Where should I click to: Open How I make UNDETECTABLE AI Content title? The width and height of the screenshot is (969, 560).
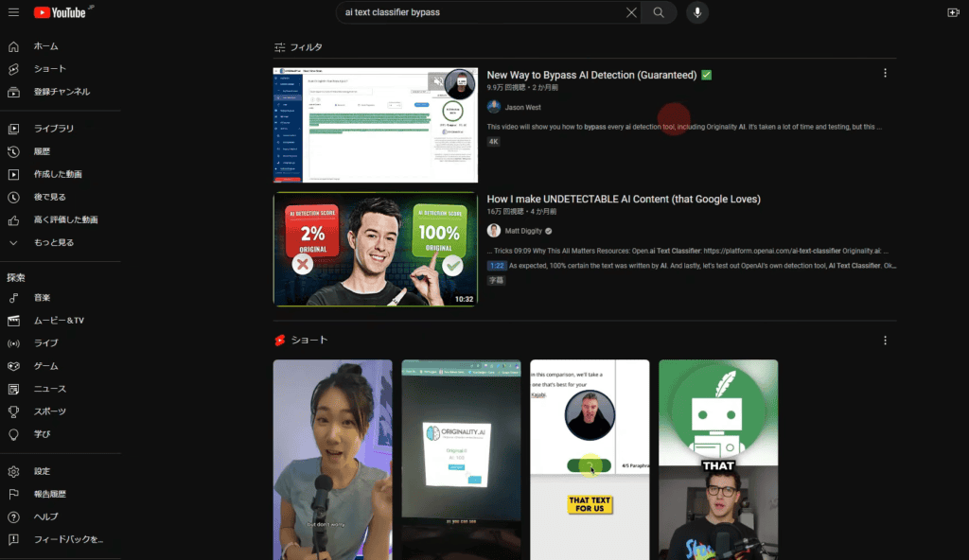(x=624, y=199)
